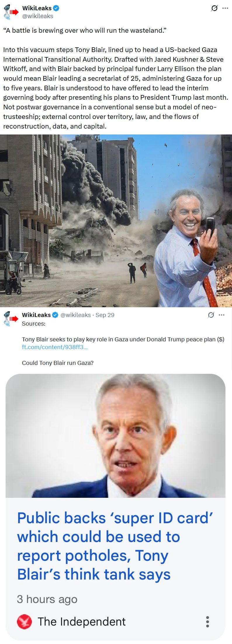Open the Tony Blair portrait article image

[x=115, y=436]
